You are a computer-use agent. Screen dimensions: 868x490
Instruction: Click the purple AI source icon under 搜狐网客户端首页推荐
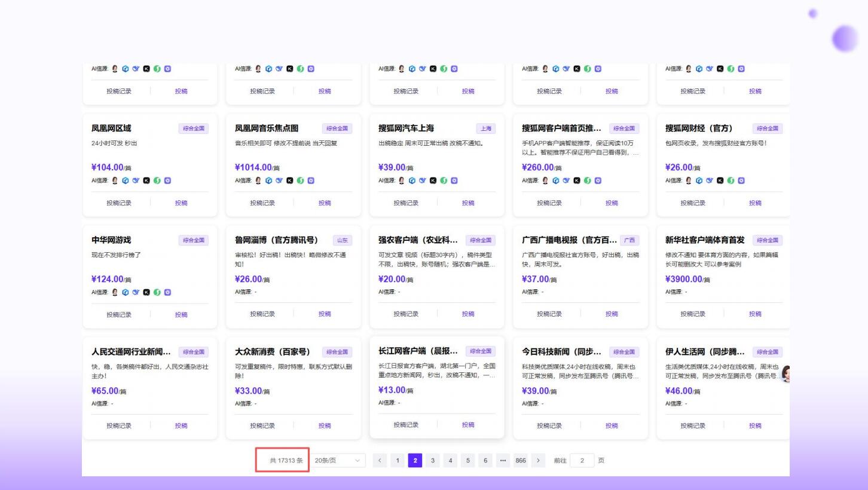coord(598,180)
